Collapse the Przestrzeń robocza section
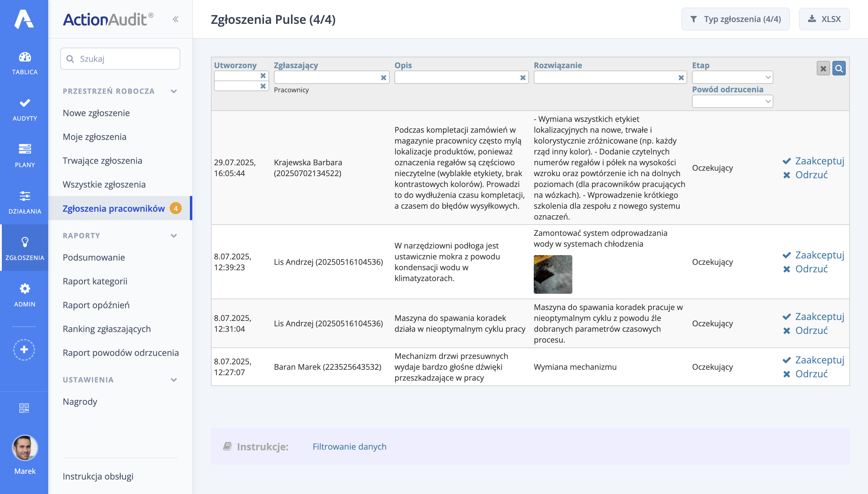The width and height of the screenshot is (868, 494). pyautogui.click(x=174, y=91)
